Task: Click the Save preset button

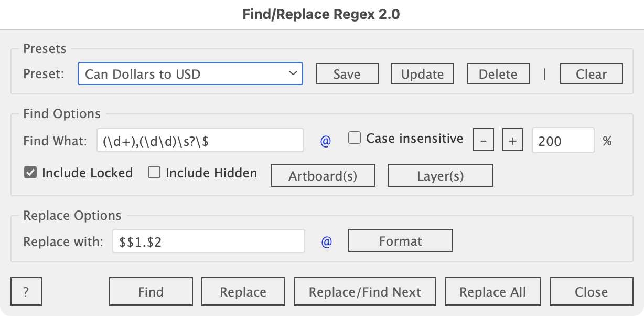Action: pyautogui.click(x=347, y=74)
